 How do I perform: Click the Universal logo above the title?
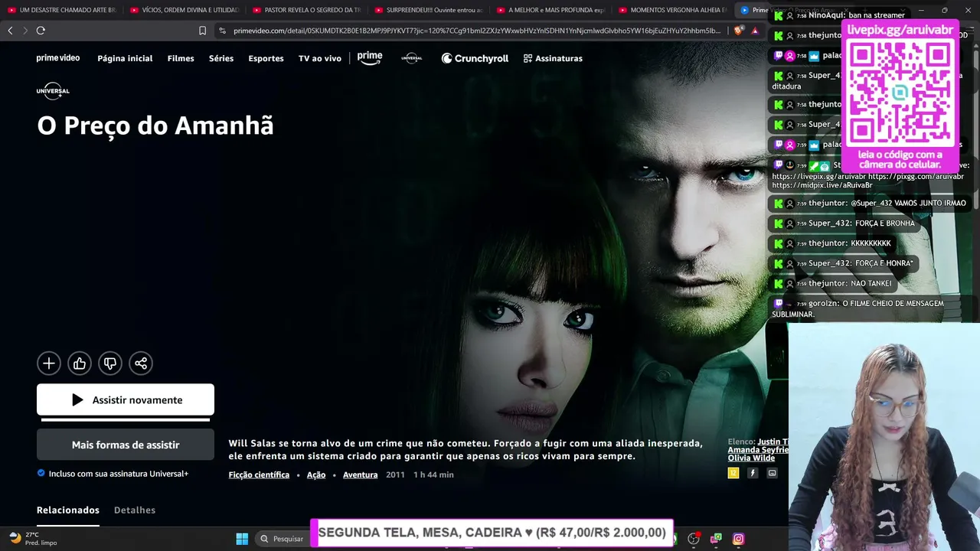[53, 90]
